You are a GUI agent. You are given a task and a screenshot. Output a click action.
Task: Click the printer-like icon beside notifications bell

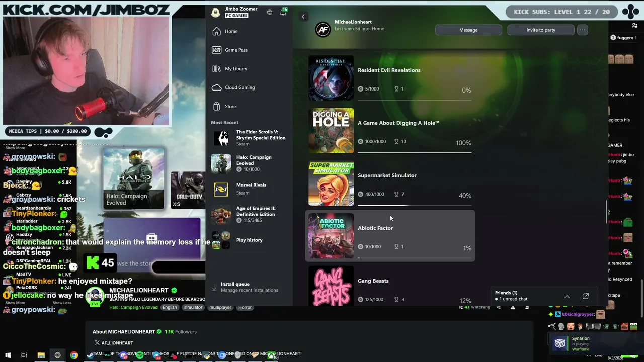[x=270, y=12]
